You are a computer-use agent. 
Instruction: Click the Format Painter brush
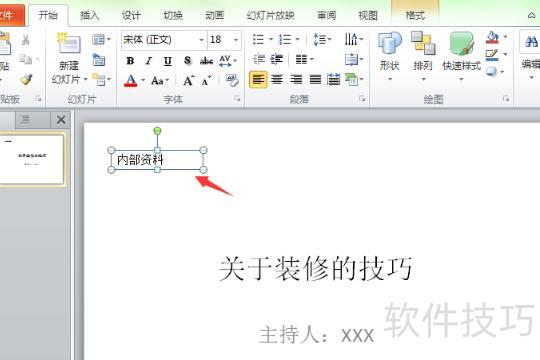point(25,80)
